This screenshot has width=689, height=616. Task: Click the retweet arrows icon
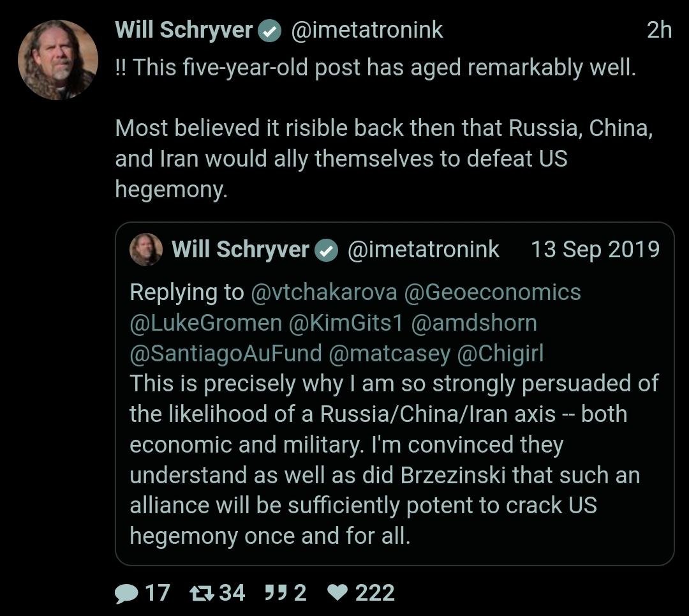click(x=202, y=593)
